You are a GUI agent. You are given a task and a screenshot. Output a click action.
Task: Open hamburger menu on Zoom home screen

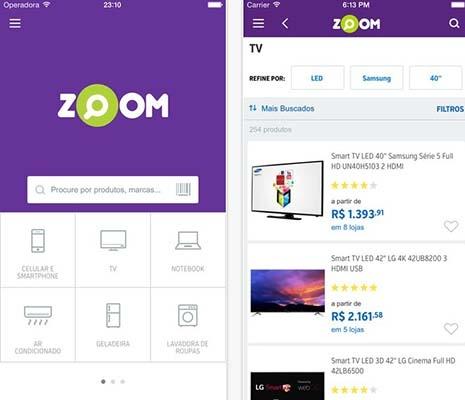point(15,23)
